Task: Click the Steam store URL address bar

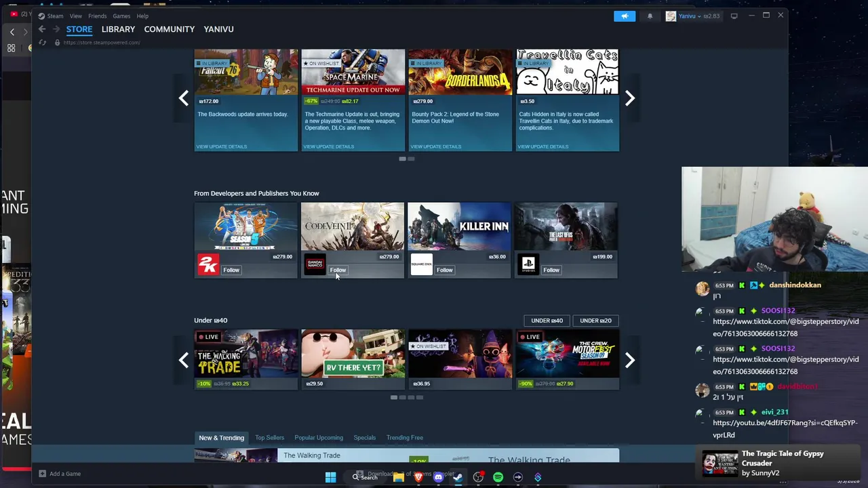Action: [x=102, y=43]
